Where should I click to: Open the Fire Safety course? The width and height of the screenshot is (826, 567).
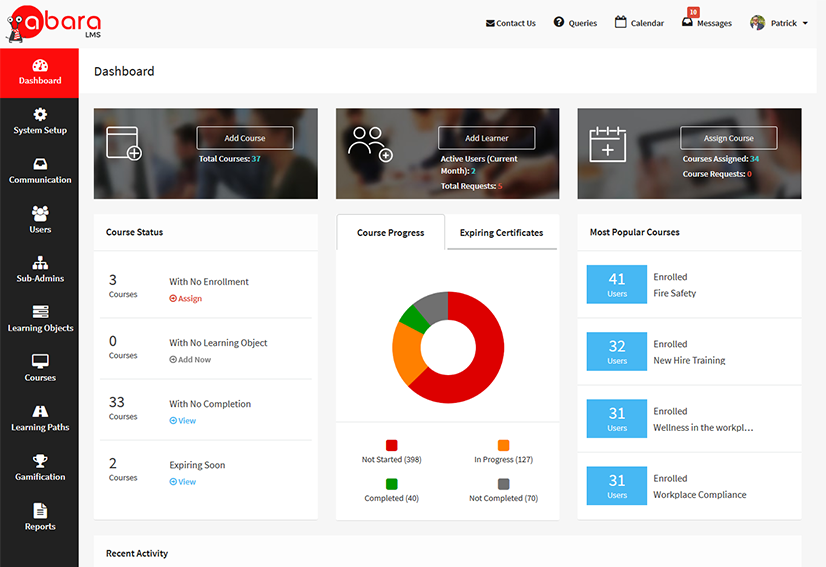(x=675, y=293)
